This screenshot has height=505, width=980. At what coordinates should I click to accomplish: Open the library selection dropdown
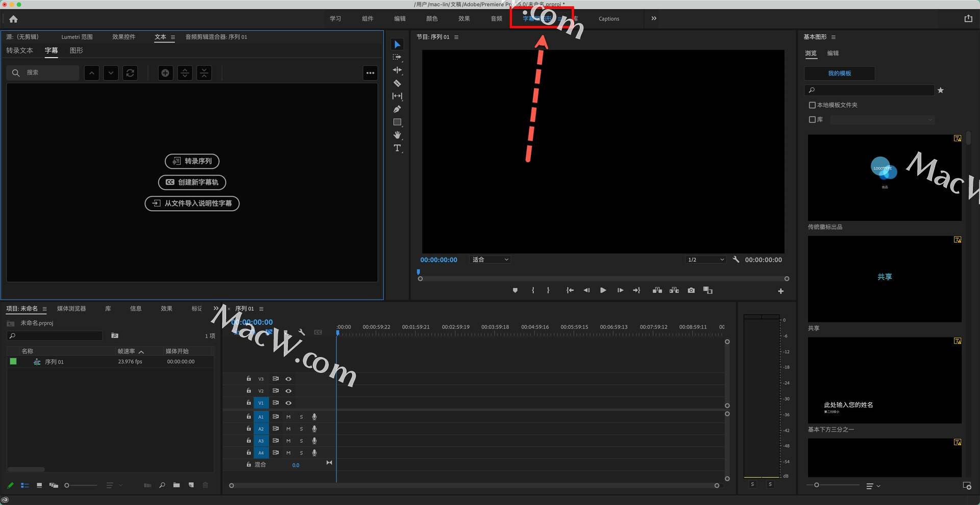tap(882, 119)
